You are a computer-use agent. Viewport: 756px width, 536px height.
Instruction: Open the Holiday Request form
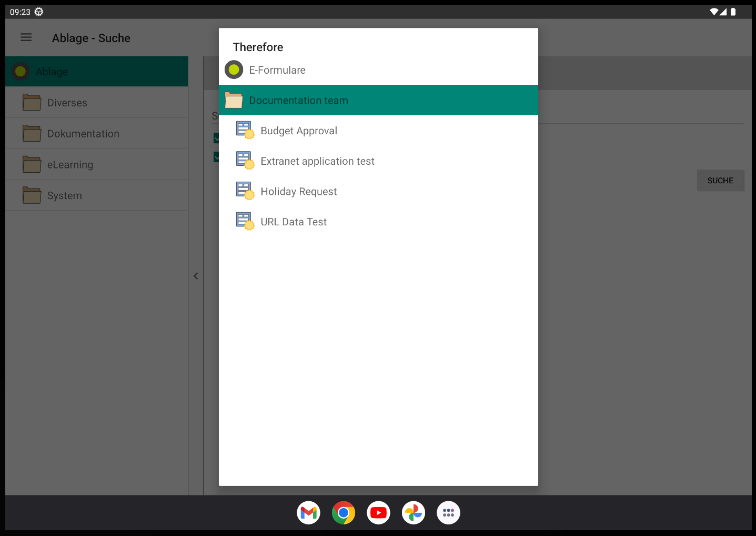(x=378, y=192)
